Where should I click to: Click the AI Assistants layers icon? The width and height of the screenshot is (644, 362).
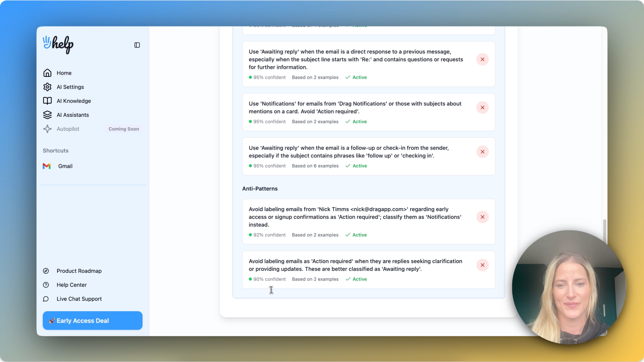(x=47, y=115)
